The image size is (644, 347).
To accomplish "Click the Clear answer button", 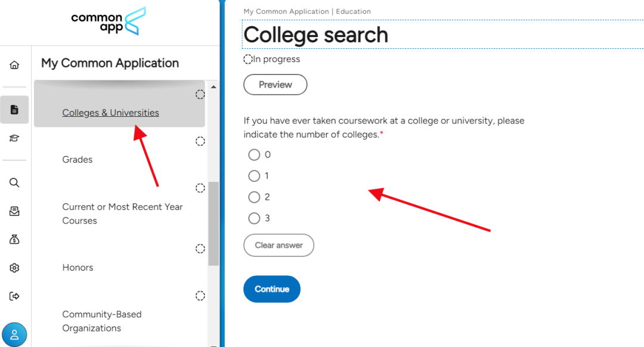I will (278, 245).
